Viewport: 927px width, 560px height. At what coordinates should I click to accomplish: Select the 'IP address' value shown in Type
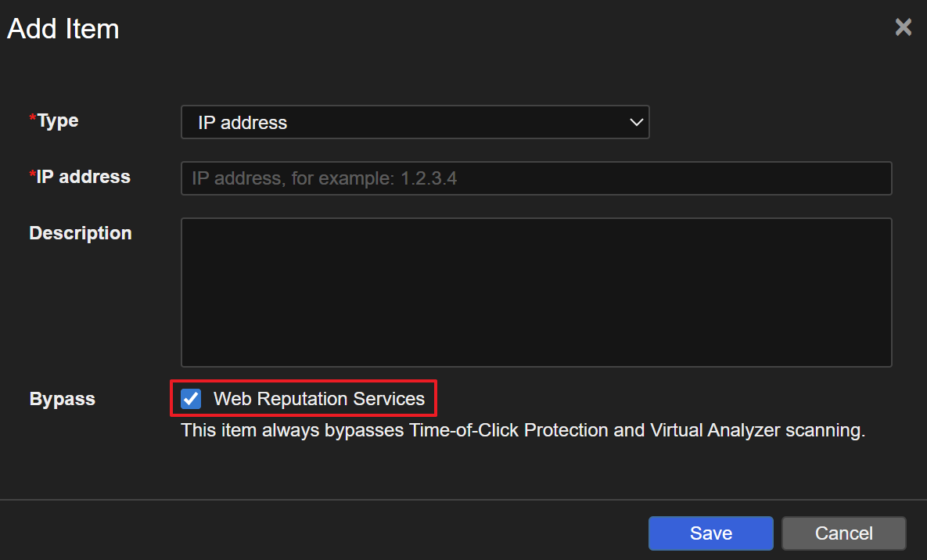point(243,123)
